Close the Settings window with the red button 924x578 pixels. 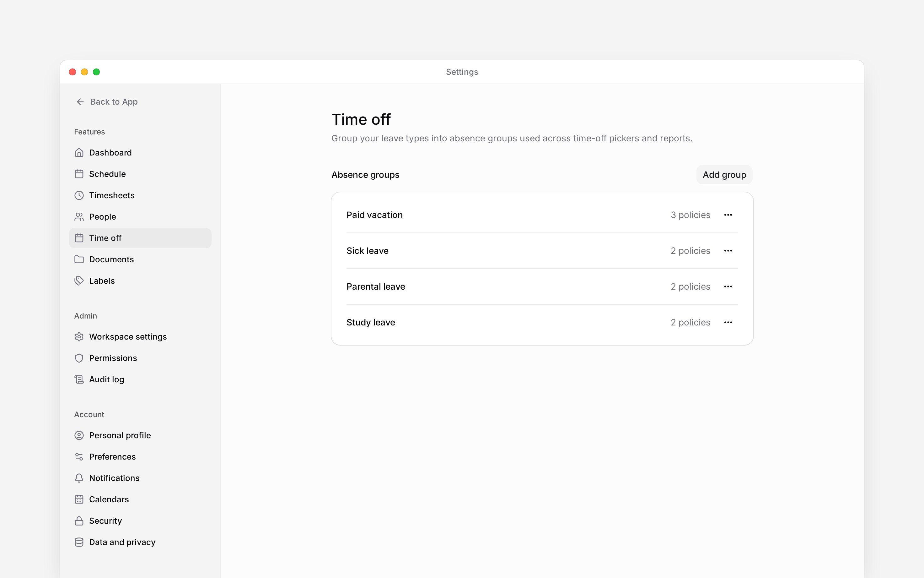(73, 72)
